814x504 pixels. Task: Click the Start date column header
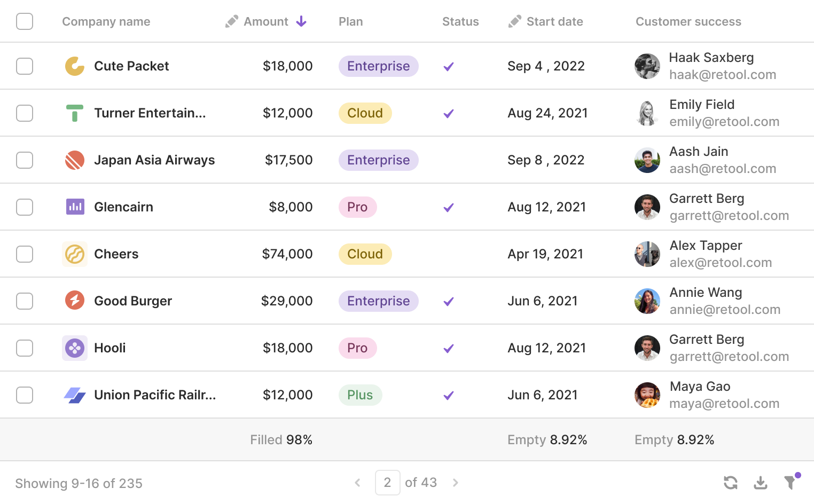554,21
